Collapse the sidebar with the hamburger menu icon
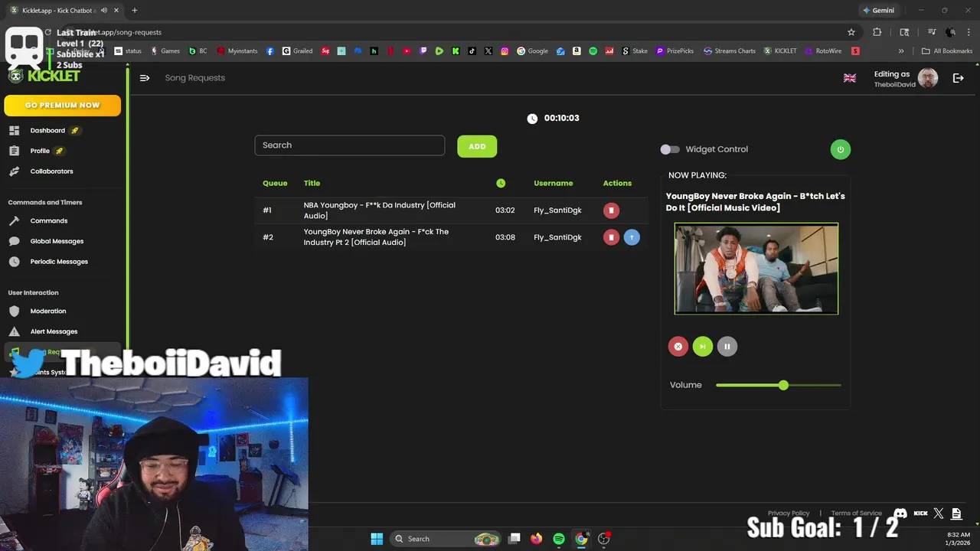The image size is (980, 551). [144, 78]
